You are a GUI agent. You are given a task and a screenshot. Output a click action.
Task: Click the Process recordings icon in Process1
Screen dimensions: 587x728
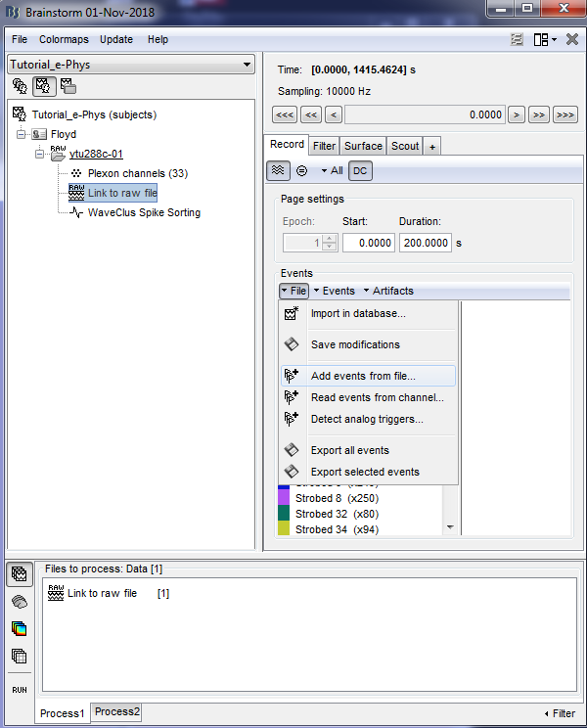point(20,573)
